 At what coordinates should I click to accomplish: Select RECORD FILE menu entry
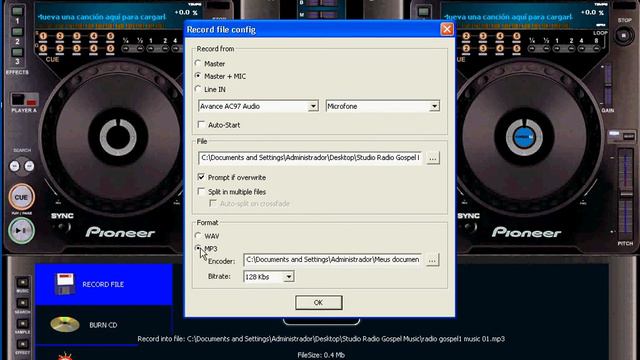pos(104,284)
